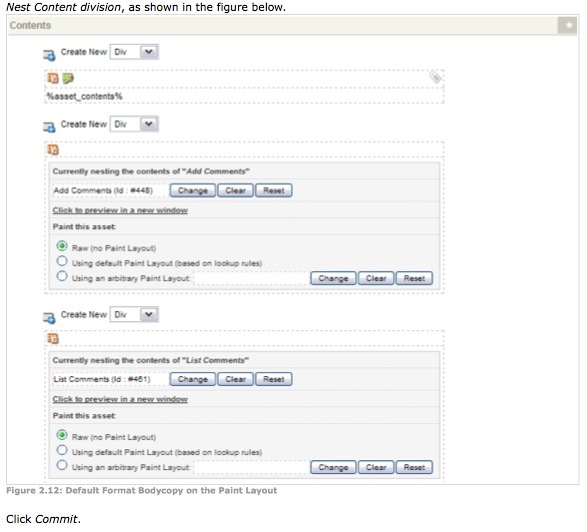Click the tag icon in first division

(435, 77)
